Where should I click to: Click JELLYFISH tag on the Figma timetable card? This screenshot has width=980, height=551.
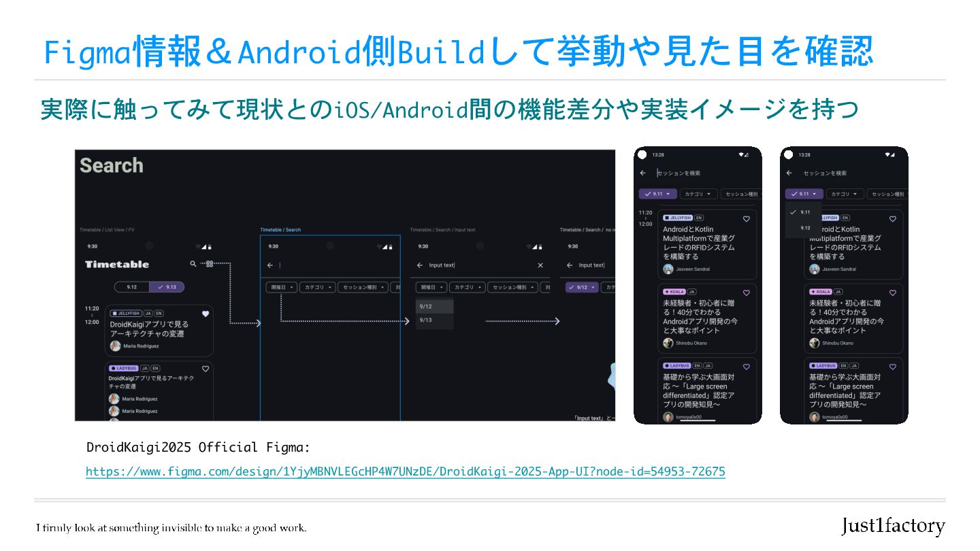pos(125,314)
